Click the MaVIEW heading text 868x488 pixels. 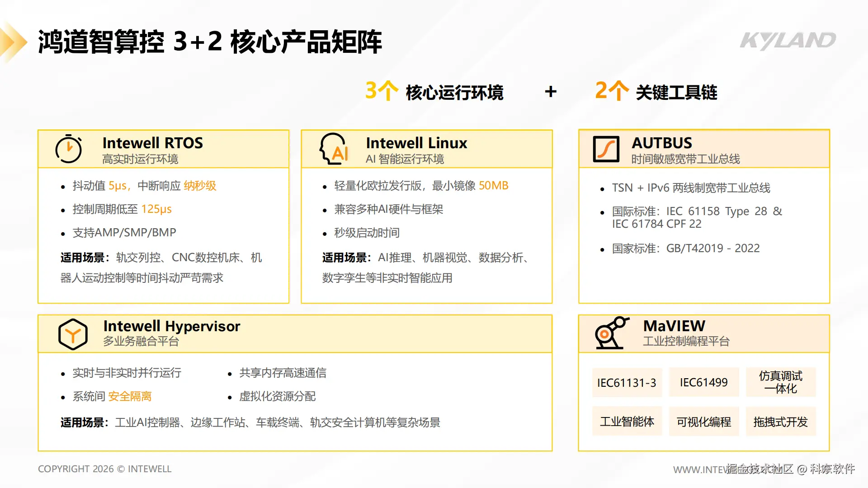pos(674,326)
